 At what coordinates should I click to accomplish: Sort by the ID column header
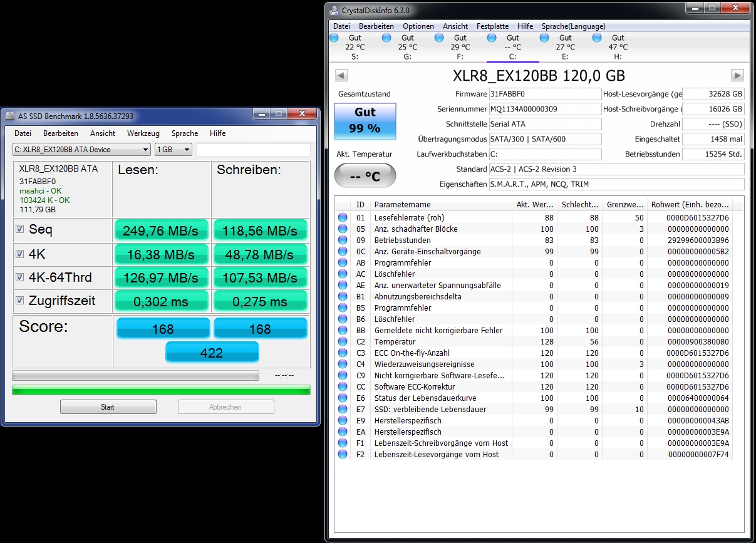click(360, 205)
